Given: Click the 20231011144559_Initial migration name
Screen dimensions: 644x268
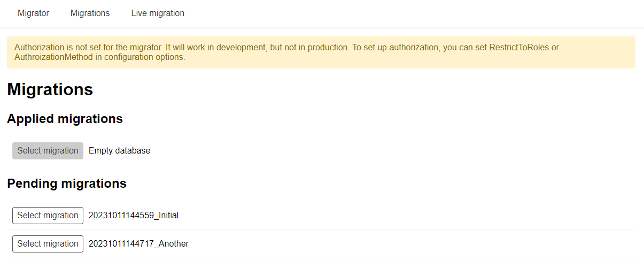Looking at the screenshot, I should (133, 216).
